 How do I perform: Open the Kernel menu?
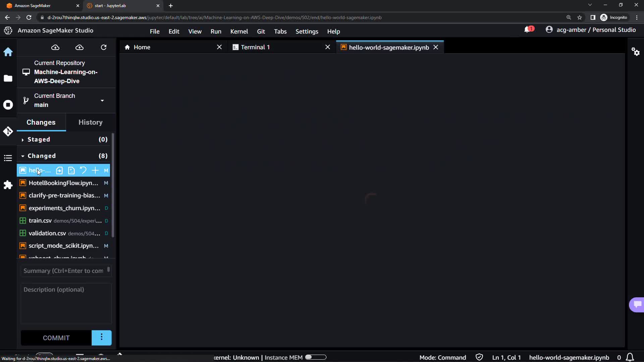(239, 31)
